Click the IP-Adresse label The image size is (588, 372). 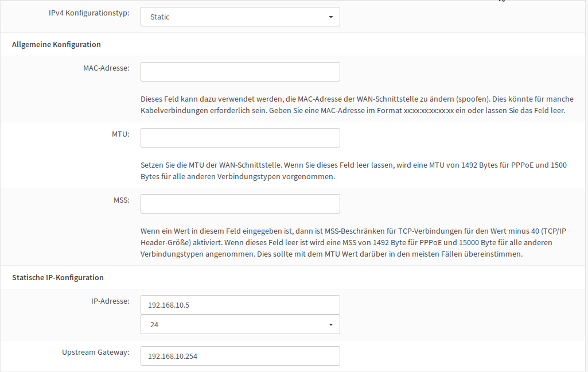point(110,301)
